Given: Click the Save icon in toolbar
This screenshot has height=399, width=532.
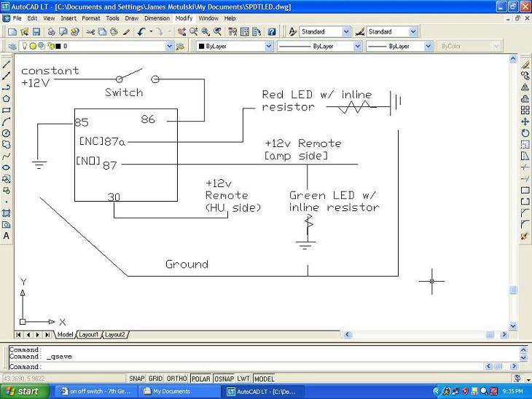Looking at the screenshot, I should pyautogui.click(x=36, y=32).
